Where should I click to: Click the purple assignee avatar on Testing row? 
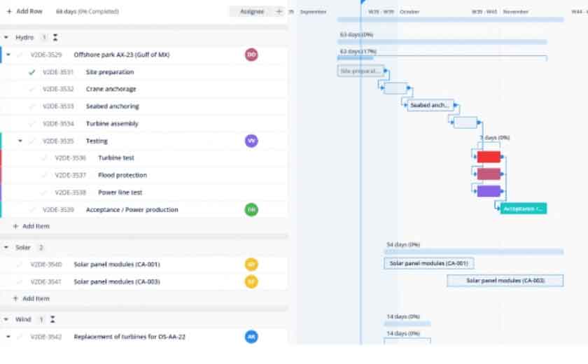pyautogui.click(x=251, y=141)
